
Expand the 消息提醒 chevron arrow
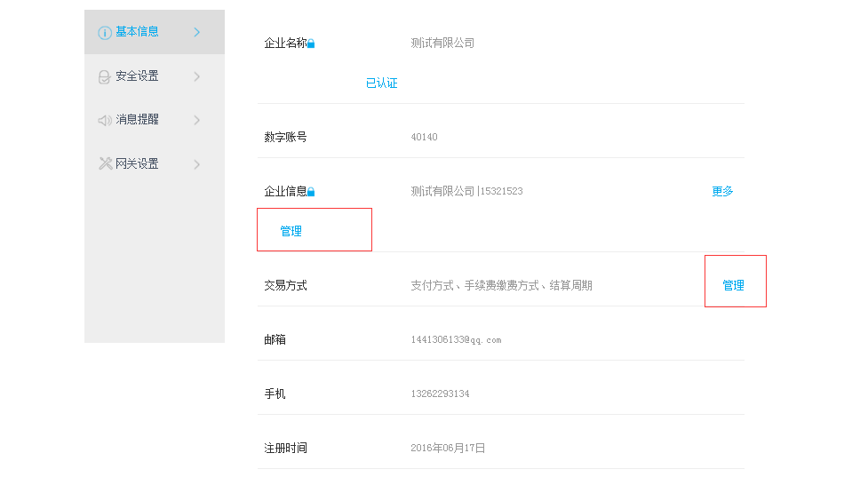(196, 120)
